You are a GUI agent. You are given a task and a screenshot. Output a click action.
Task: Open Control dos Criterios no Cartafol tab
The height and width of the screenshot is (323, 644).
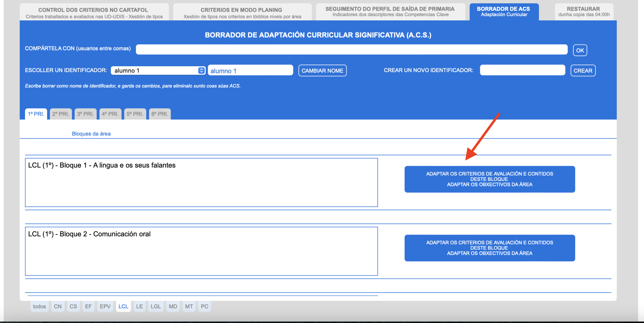[x=94, y=12]
